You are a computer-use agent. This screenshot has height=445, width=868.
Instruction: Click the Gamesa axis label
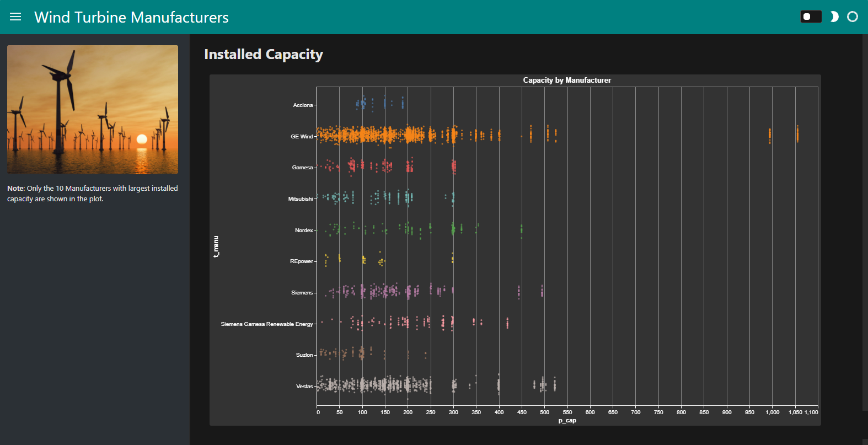[302, 167]
